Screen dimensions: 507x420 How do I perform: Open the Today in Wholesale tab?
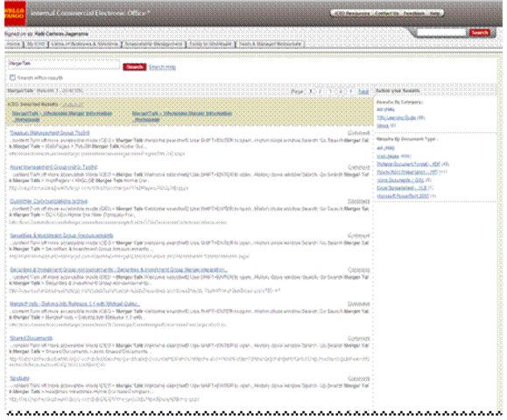pyautogui.click(x=210, y=44)
